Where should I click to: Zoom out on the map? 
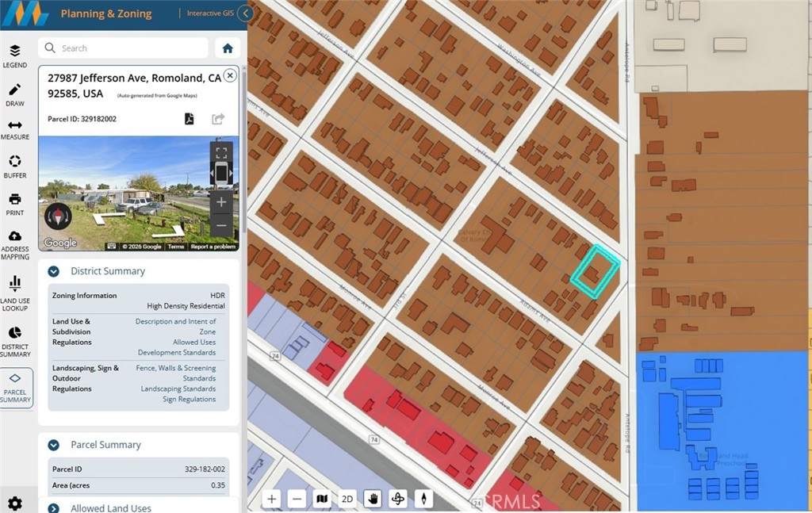pyautogui.click(x=297, y=499)
